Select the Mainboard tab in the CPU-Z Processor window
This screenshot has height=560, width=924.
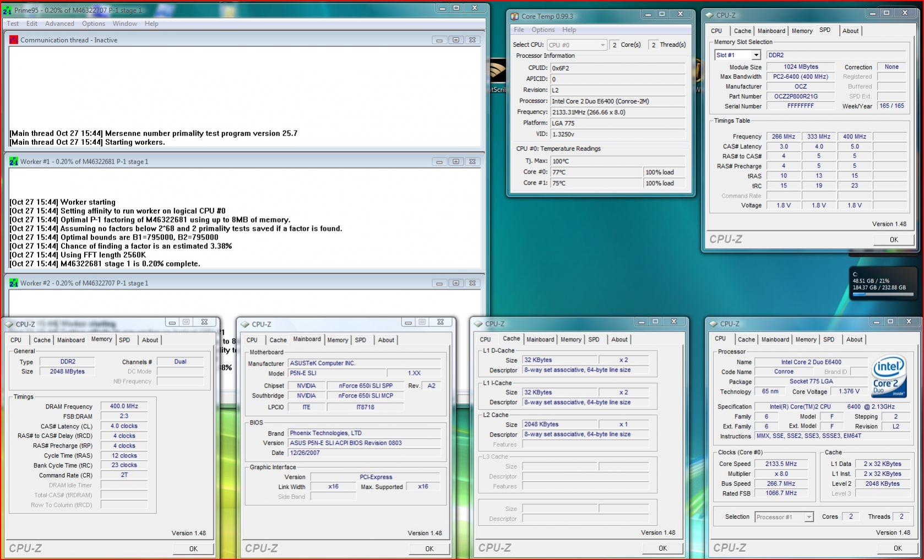775,340
